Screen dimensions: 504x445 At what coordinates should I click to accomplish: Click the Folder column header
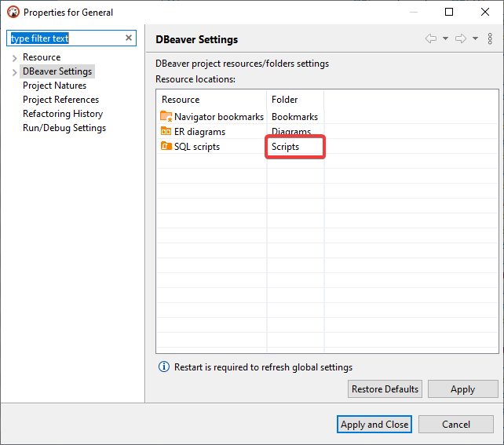[x=295, y=100]
